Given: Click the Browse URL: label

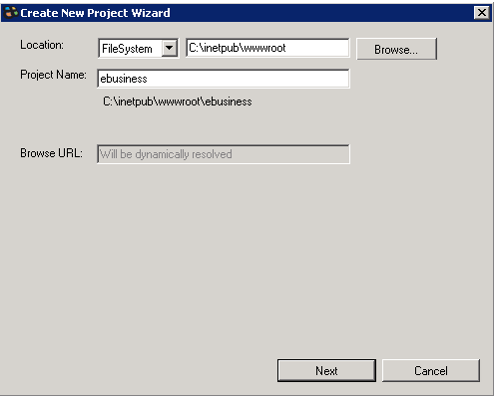Looking at the screenshot, I should (x=51, y=153).
